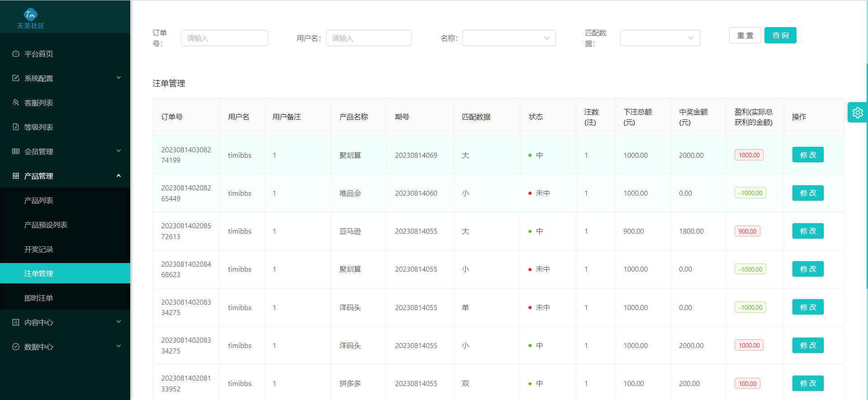Click period number 20230814069

(416, 155)
